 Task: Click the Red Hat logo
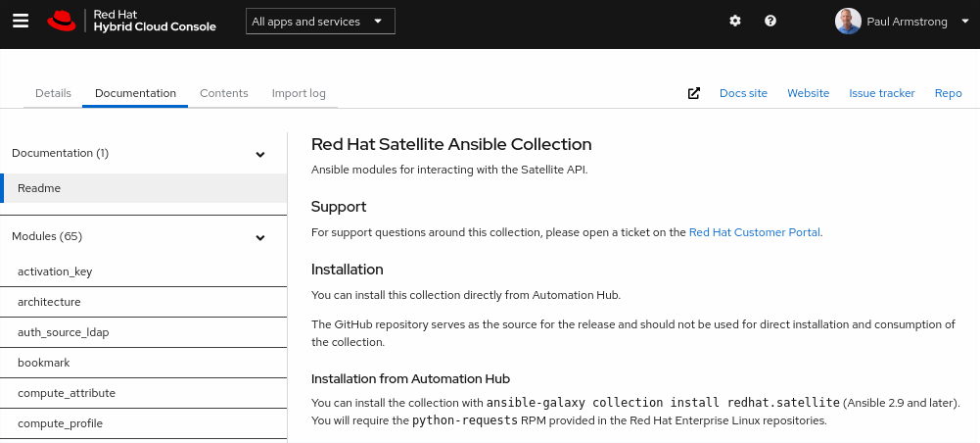coord(62,21)
